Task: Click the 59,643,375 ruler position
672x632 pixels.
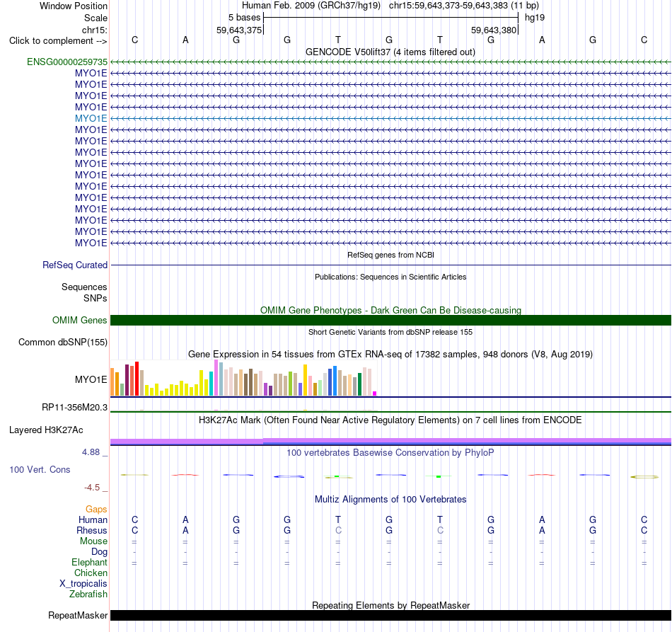Action: tap(239, 30)
